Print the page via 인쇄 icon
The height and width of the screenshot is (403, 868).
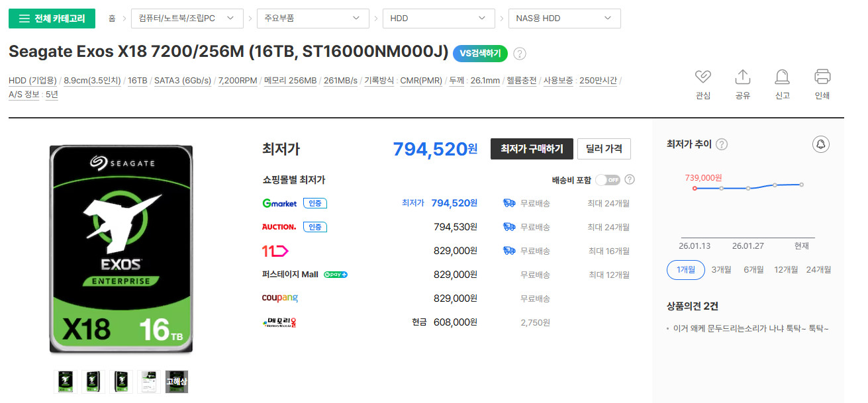tap(822, 83)
